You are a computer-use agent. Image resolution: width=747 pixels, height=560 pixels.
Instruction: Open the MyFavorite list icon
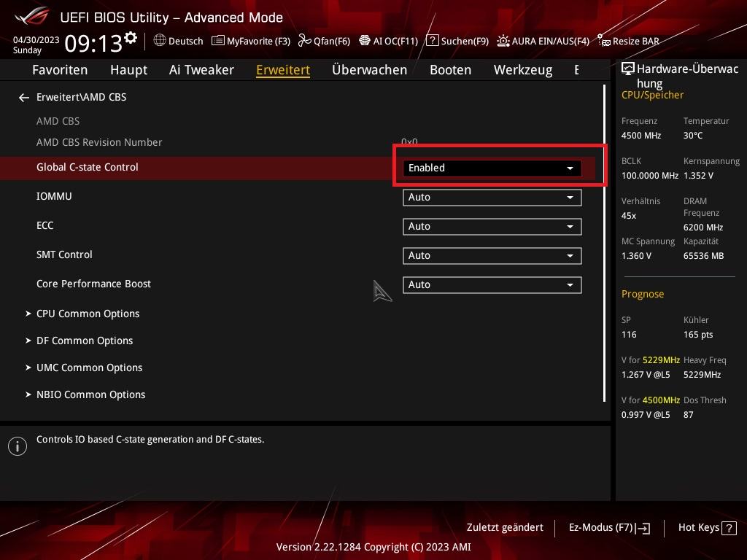pos(217,41)
